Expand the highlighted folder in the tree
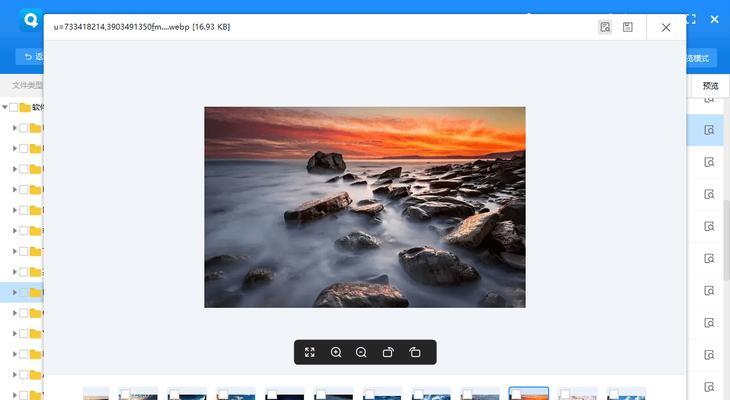Screen dimensions: 730x400 pos(14,292)
